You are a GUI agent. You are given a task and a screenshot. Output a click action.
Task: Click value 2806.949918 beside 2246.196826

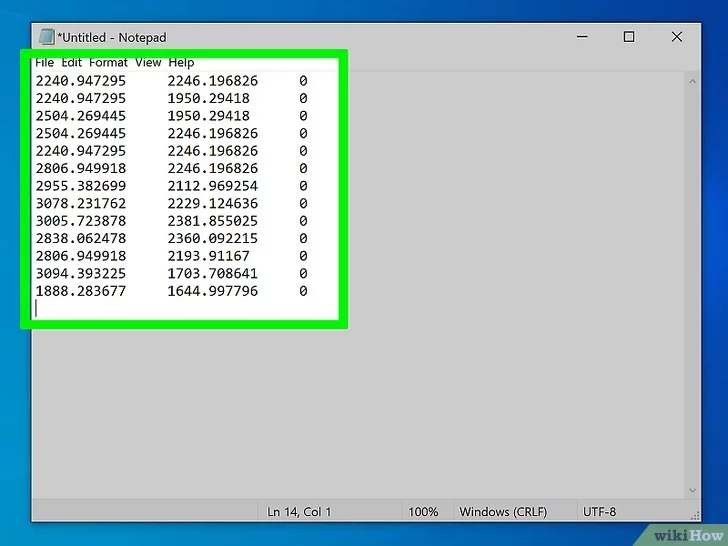(x=81, y=169)
